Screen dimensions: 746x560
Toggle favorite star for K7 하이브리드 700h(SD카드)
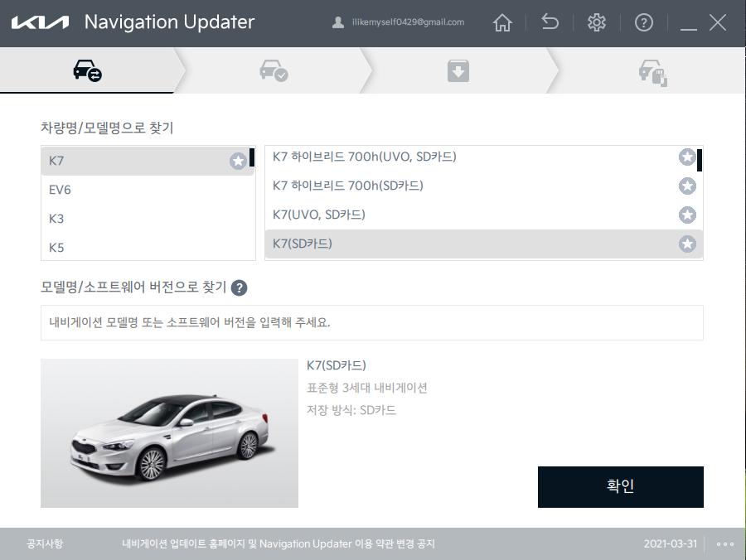(687, 186)
